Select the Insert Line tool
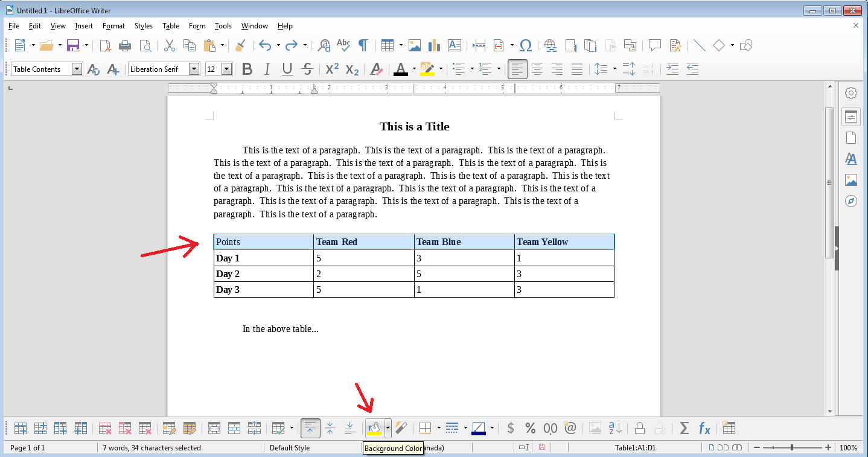Screen dimensions: 868x457 coord(699,45)
